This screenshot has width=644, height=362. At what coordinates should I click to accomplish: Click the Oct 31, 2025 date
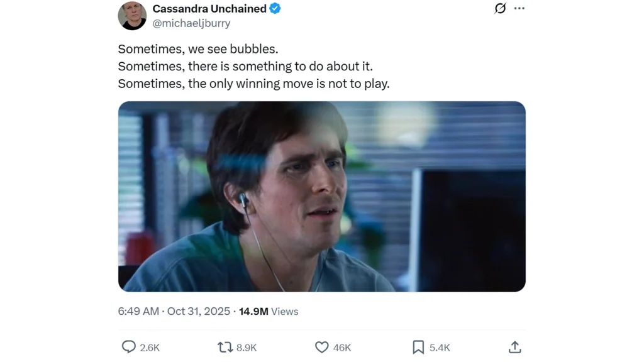(x=198, y=312)
